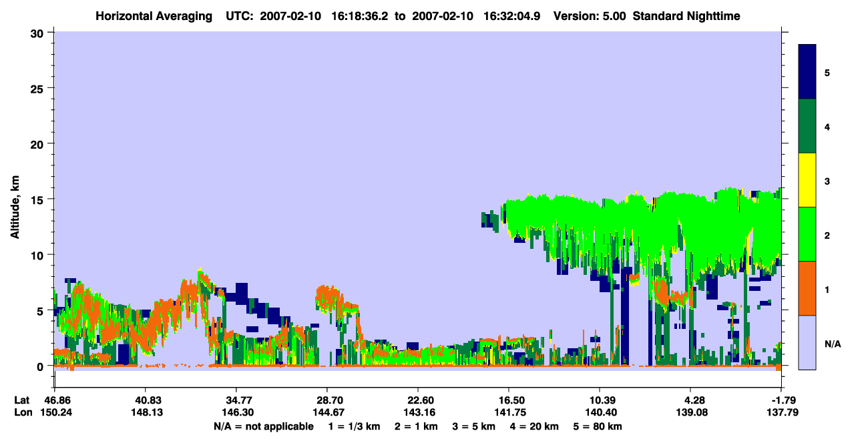868x445 pixels.
Task: Click latitude value 34.77
Action: click(236, 400)
